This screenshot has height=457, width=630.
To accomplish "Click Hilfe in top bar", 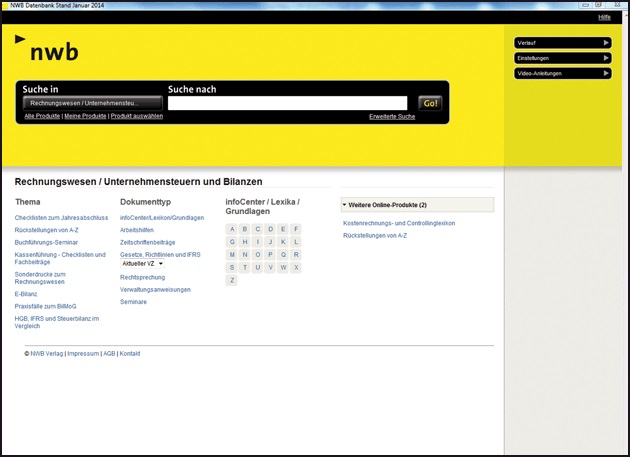I will 604,18.
